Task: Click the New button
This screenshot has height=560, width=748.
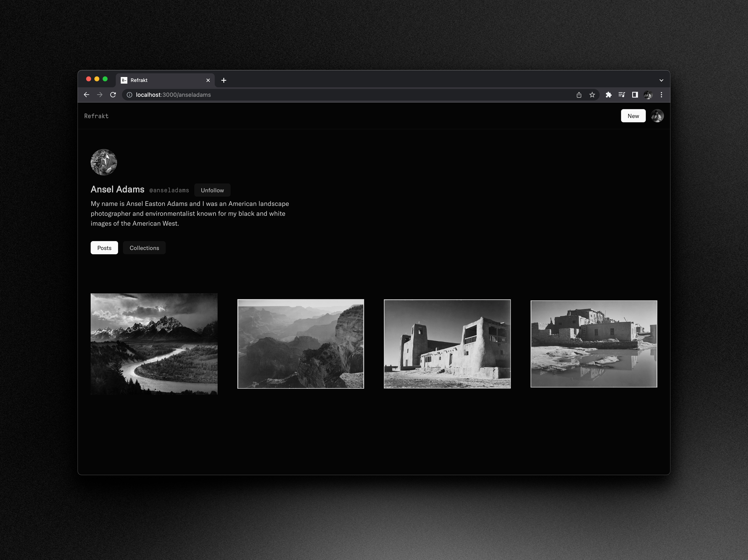Action: [633, 116]
